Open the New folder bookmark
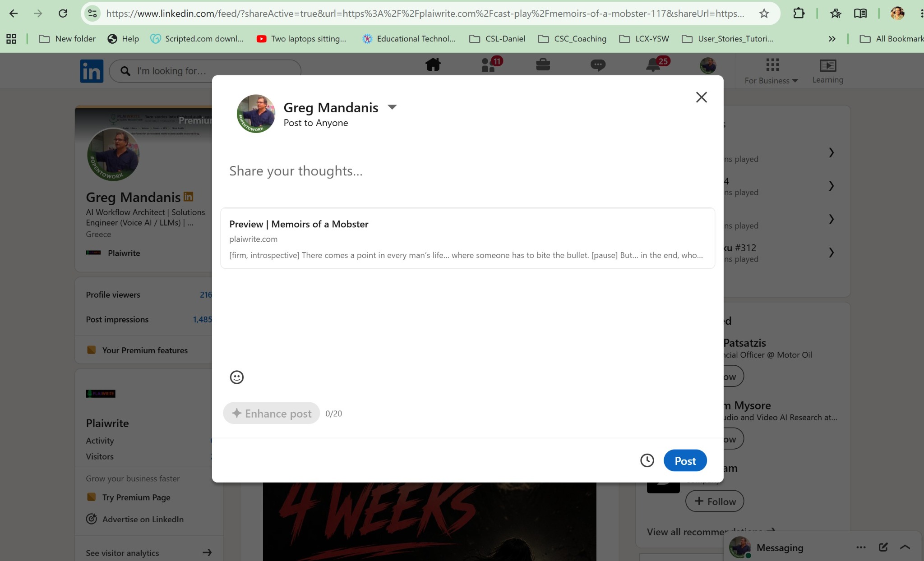 (67, 39)
